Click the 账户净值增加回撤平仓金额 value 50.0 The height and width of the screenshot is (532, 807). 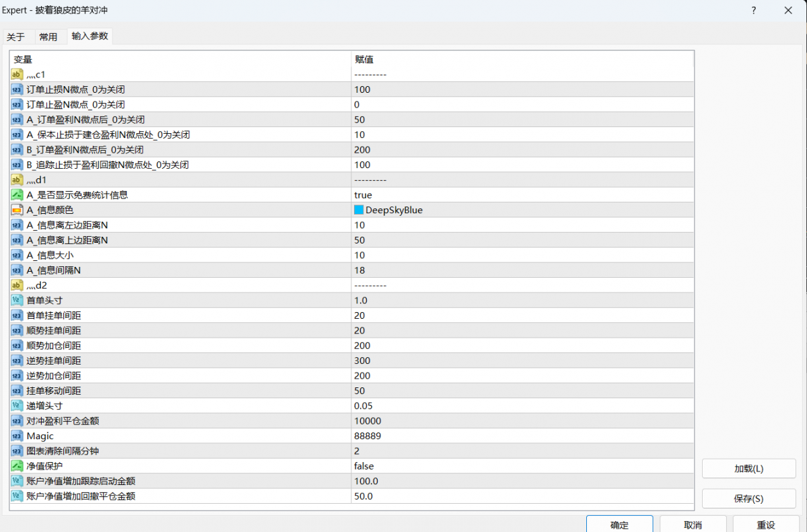pos(363,496)
